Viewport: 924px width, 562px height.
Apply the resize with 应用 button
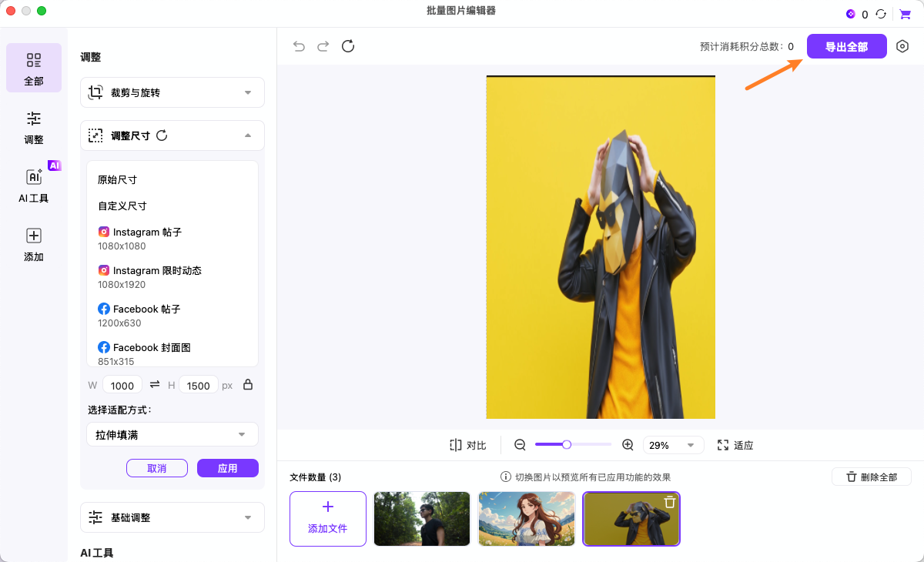(x=227, y=468)
